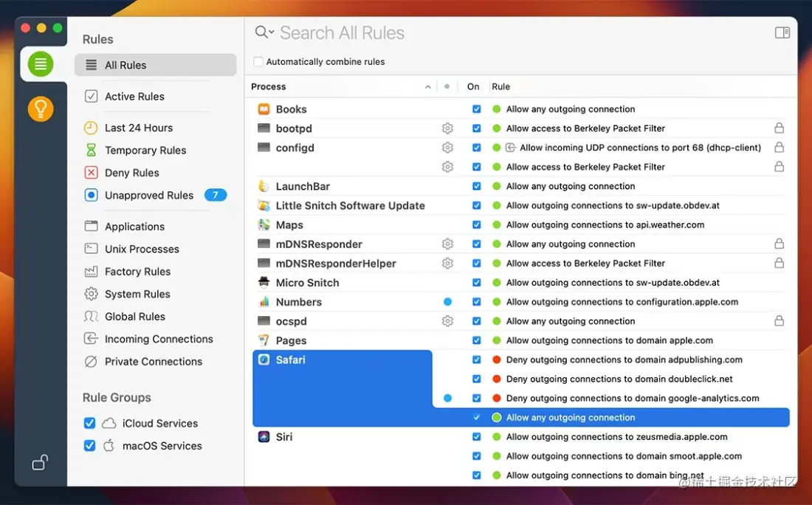Select Private Connections in the sidebar
The height and width of the screenshot is (505, 812).
155,362
